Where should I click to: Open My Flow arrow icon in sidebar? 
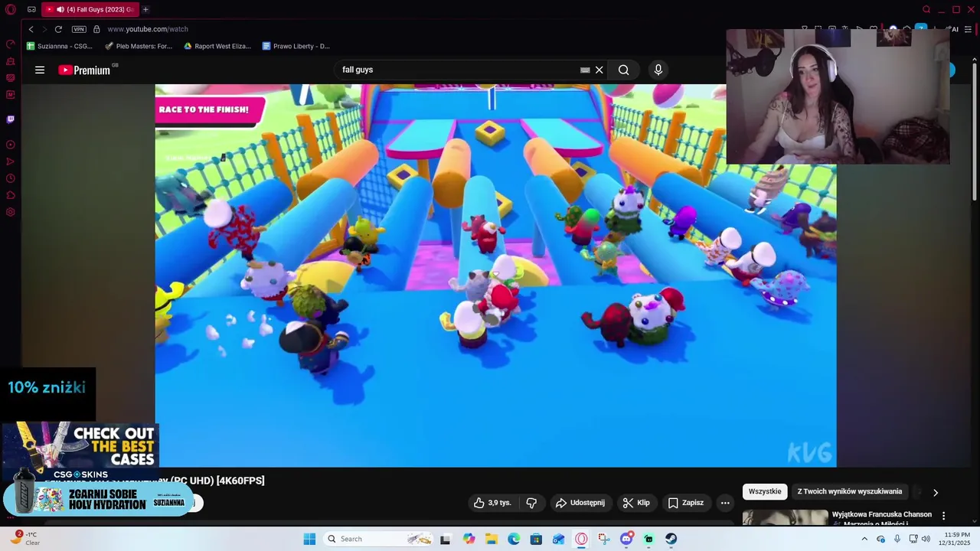(11, 161)
